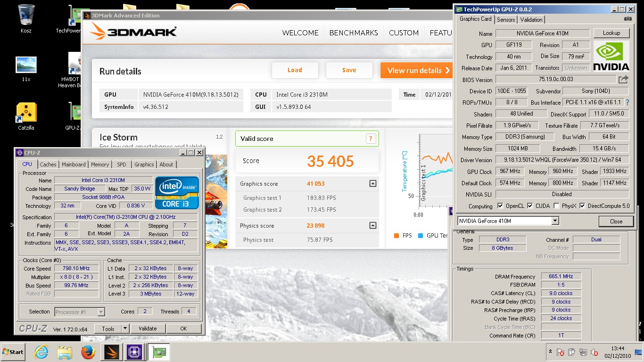
Task: Open the Windows Start button
Action: 13,352
